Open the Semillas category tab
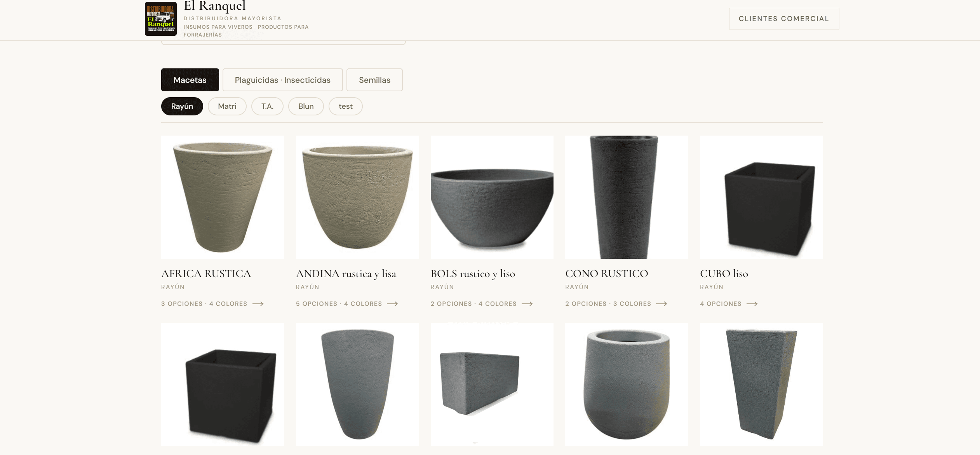 coord(374,80)
